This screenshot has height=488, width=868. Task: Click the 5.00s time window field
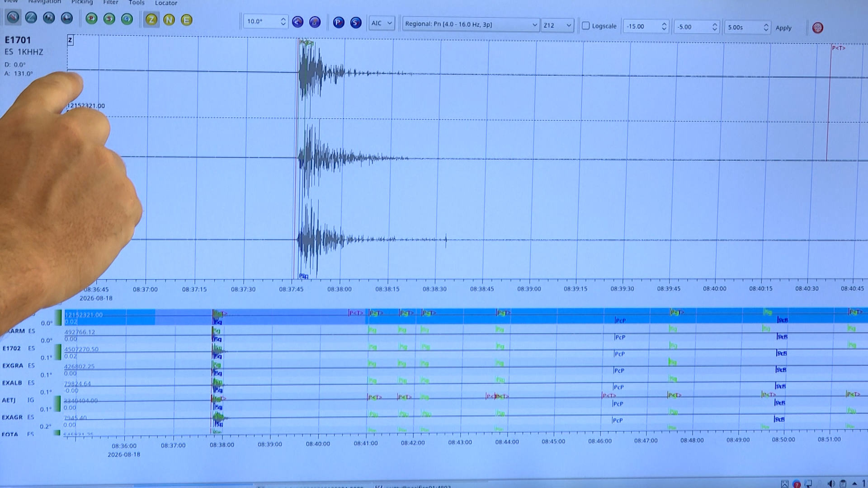pyautogui.click(x=747, y=27)
